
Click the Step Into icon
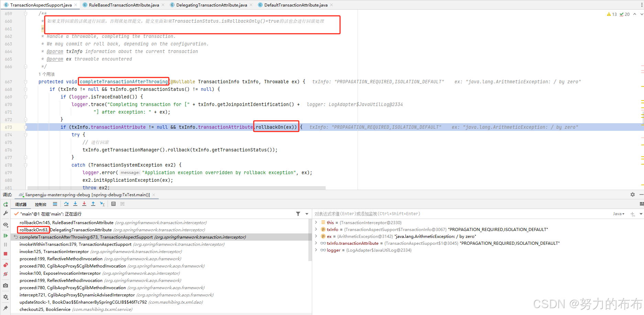75,204
